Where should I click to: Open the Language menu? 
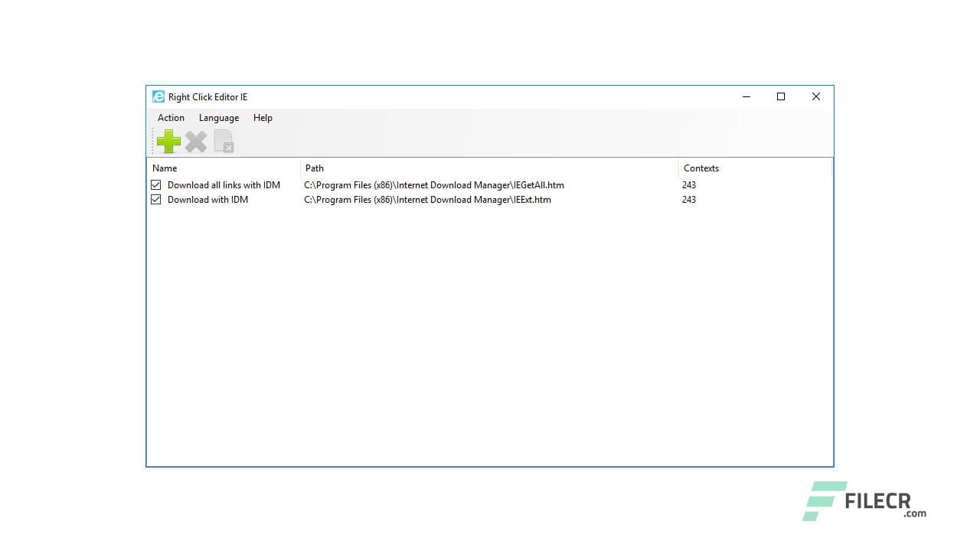[218, 118]
